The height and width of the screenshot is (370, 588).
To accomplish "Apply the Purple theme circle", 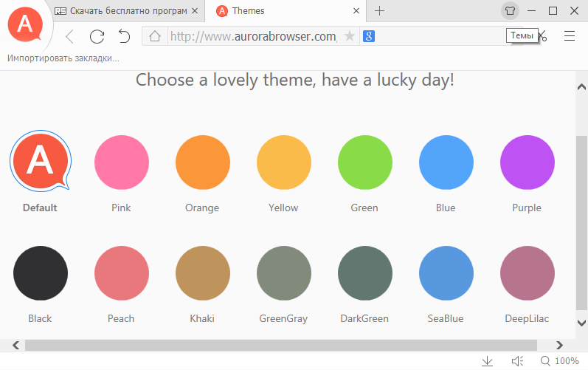I will (x=527, y=162).
